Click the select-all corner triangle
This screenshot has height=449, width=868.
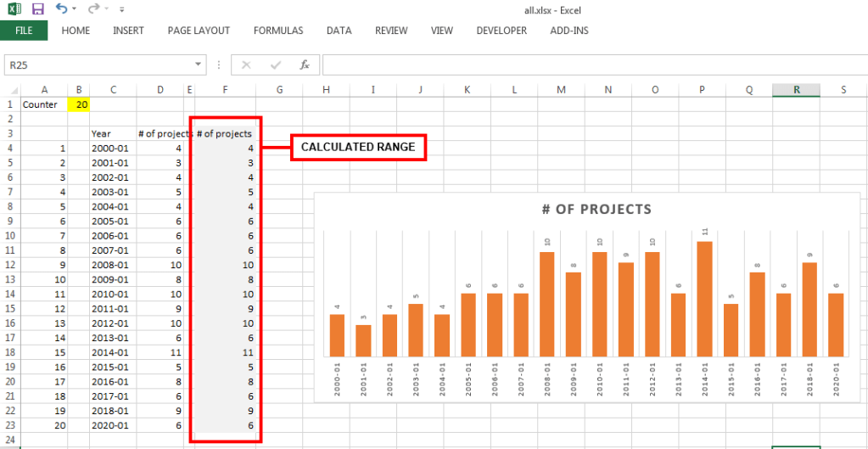pyautogui.click(x=14, y=90)
